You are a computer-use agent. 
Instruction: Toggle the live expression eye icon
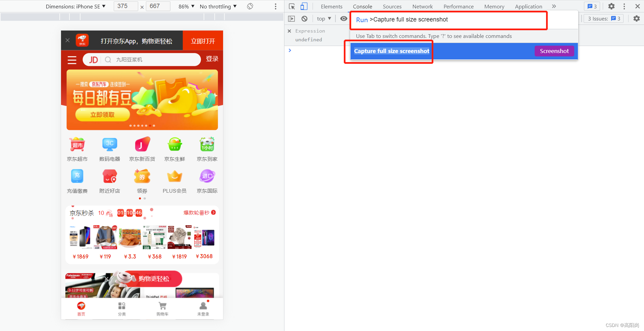(344, 19)
